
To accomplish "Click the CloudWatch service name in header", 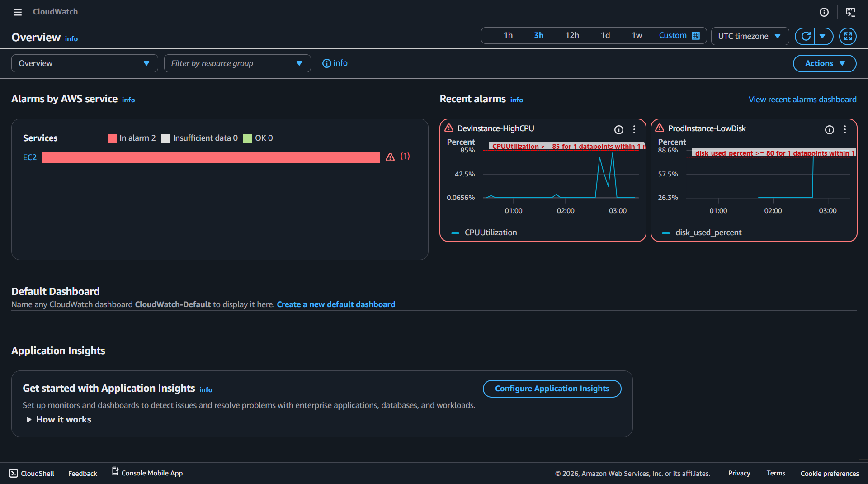I will pyautogui.click(x=55, y=12).
